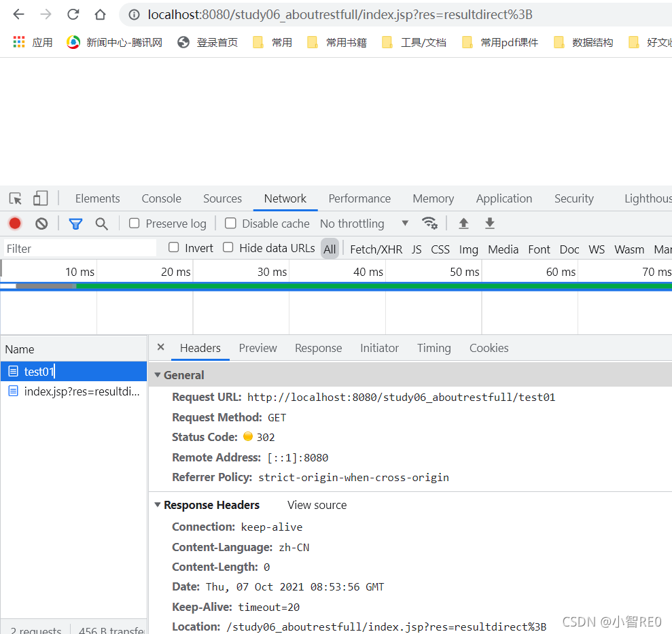
Task: Filter requests by Font
Action: click(x=539, y=249)
